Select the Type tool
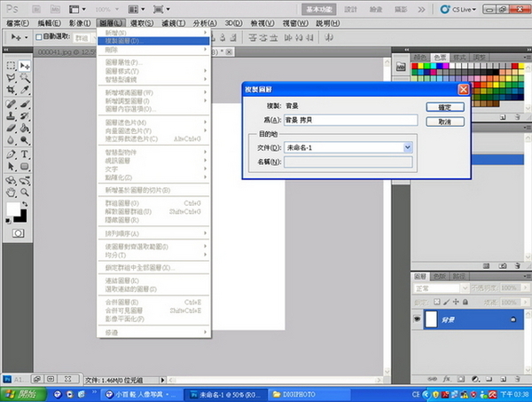 coord(25,154)
